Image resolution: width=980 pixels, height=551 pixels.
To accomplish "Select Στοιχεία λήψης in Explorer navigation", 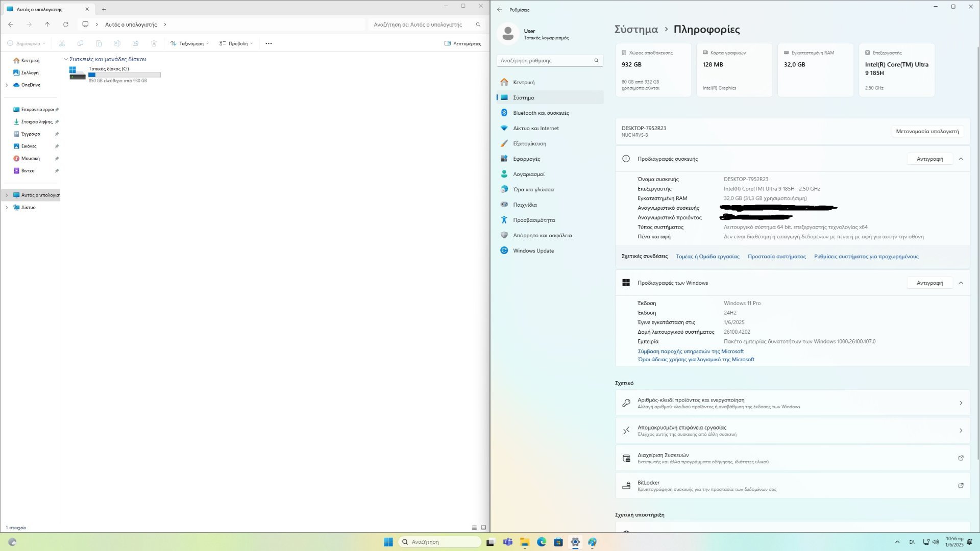I will [x=36, y=122].
